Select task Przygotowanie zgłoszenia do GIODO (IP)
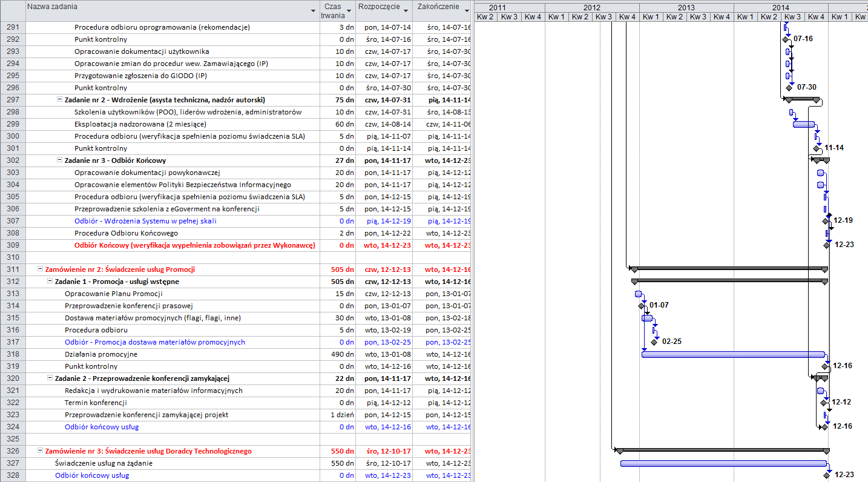The image size is (868, 482). point(140,76)
